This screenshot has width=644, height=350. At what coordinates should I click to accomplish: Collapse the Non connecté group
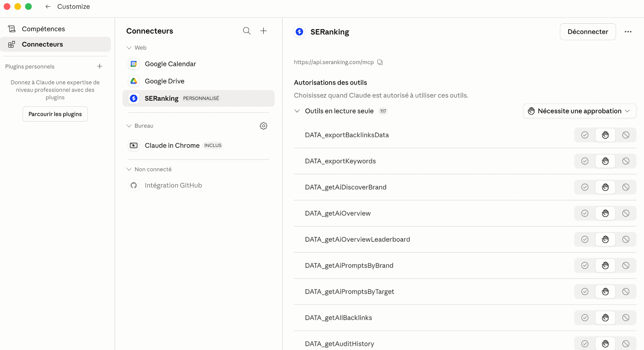(129, 169)
